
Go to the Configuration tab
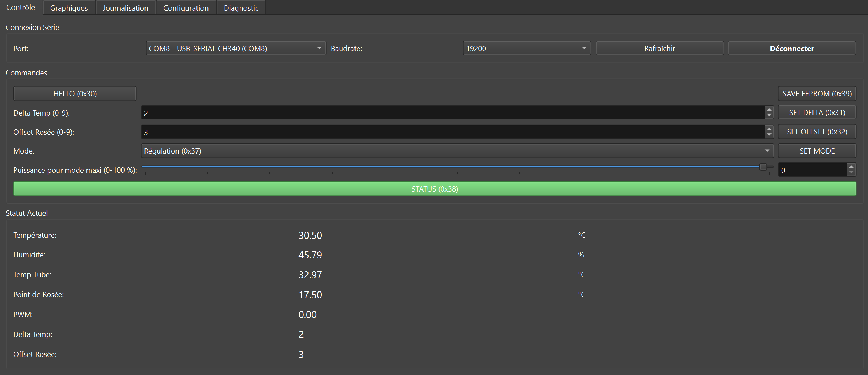[x=186, y=8]
